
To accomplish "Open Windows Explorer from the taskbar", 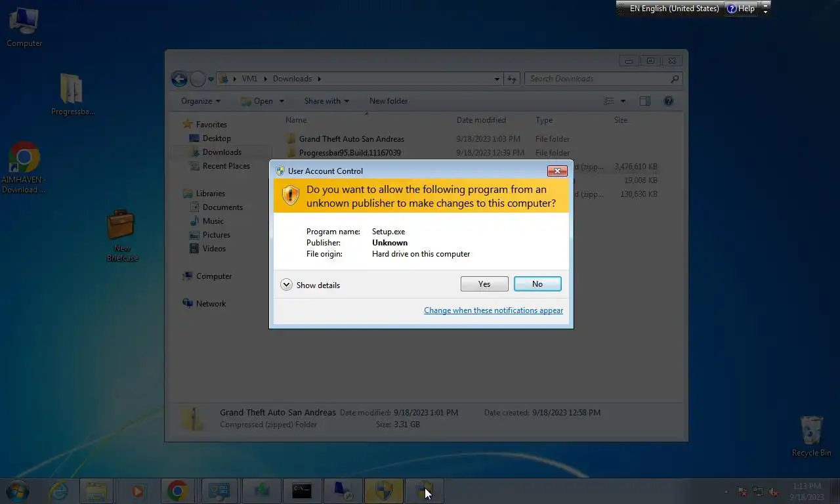I will coord(96,491).
